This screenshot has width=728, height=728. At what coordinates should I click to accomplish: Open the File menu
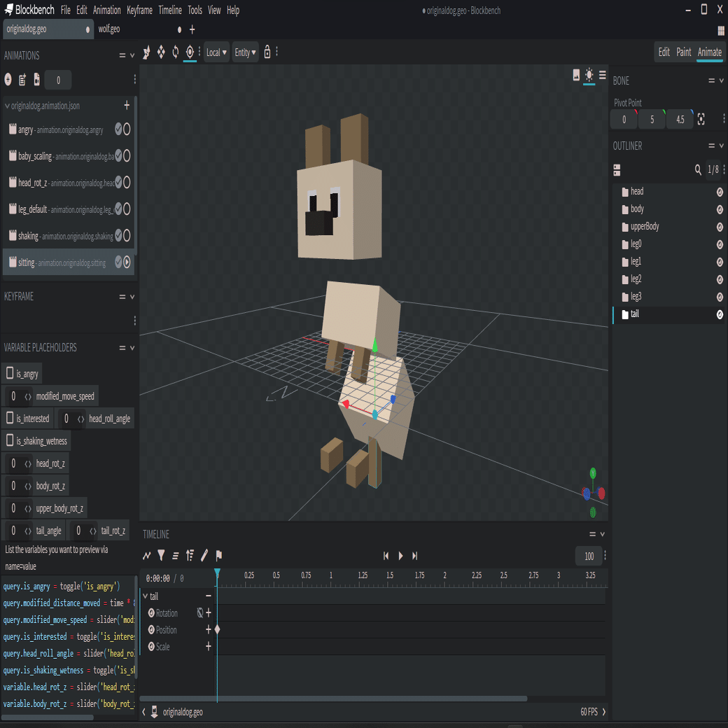coord(66,10)
